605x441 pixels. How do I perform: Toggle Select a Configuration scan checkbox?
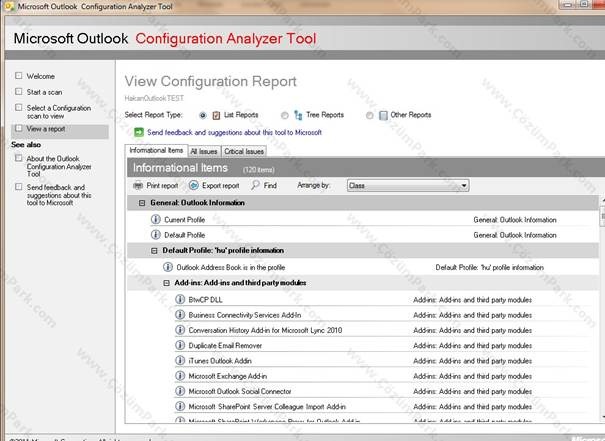point(19,107)
